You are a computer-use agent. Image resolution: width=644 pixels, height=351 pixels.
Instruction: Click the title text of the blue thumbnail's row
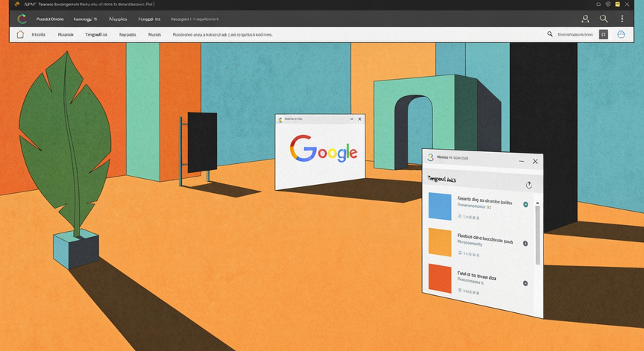coord(484,200)
